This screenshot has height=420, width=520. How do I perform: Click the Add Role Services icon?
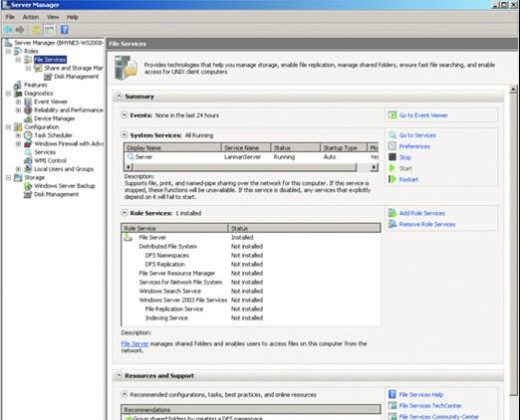[x=392, y=213]
